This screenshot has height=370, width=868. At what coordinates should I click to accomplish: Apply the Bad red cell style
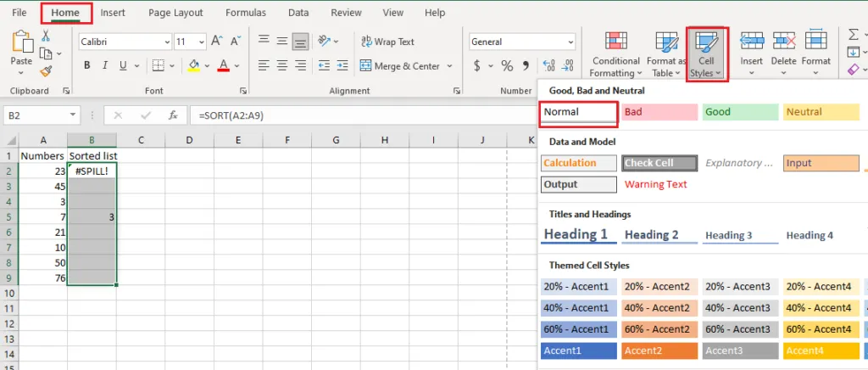(x=659, y=112)
